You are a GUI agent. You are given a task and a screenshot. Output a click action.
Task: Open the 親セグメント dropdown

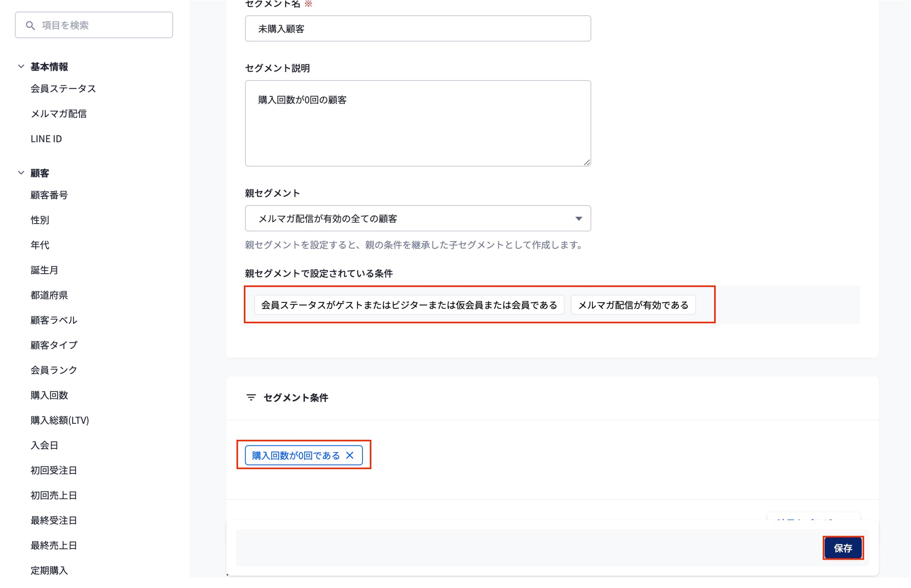[418, 219]
